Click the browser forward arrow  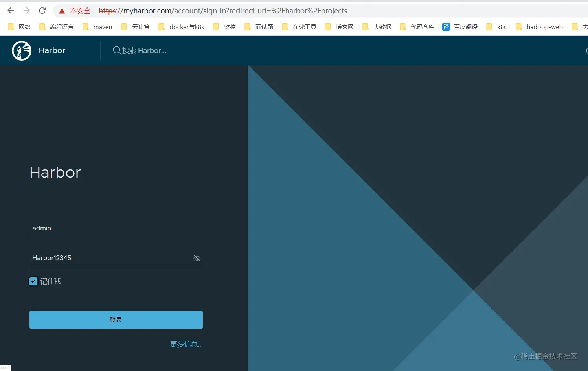pos(27,11)
